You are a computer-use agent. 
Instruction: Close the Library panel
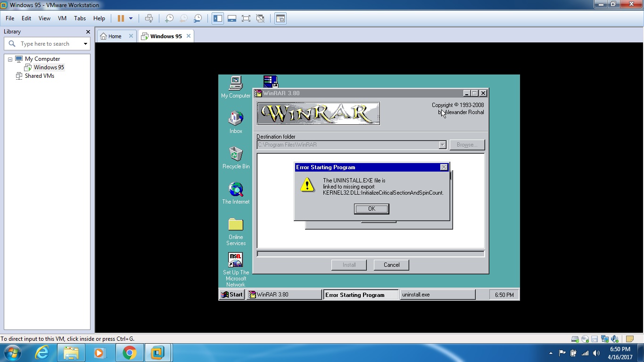point(88,32)
